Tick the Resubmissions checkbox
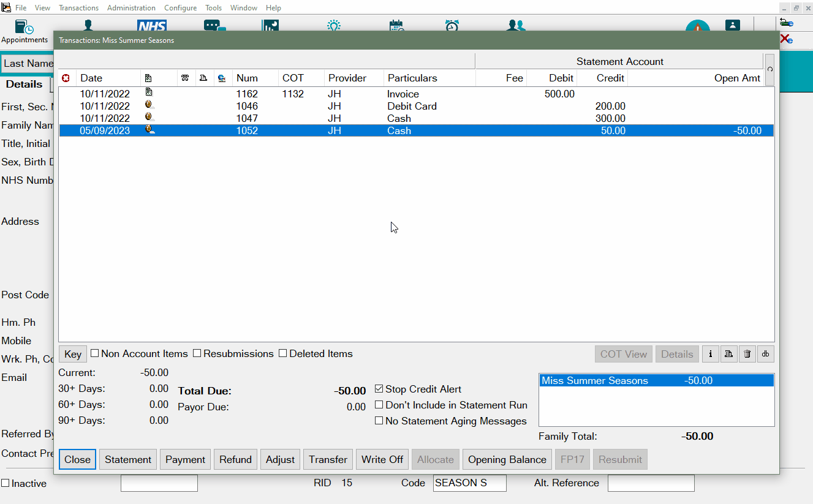Screen dimensions: 813x504 pos(197,353)
